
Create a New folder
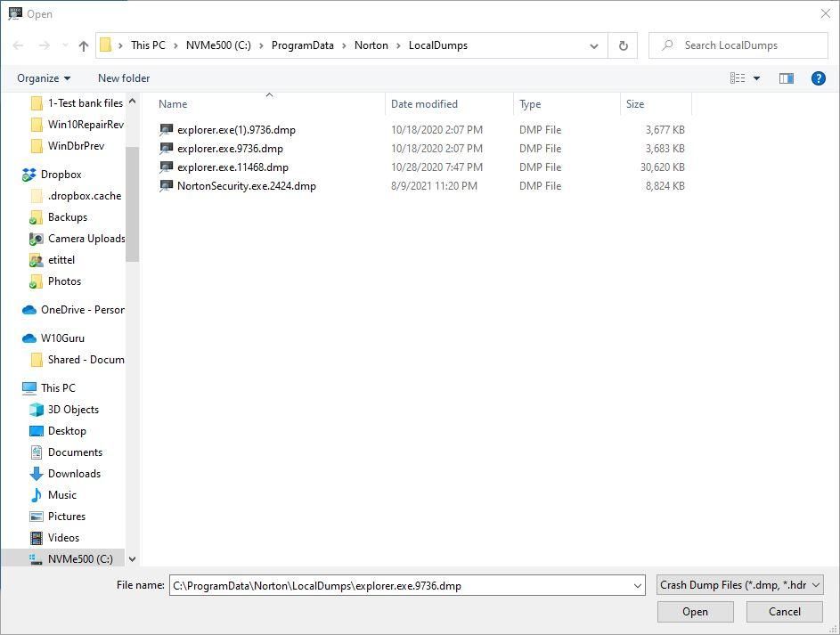click(123, 77)
